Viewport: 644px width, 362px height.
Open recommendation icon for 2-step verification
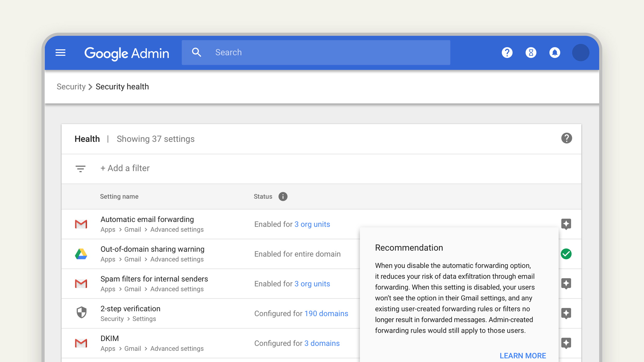(566, 314)
